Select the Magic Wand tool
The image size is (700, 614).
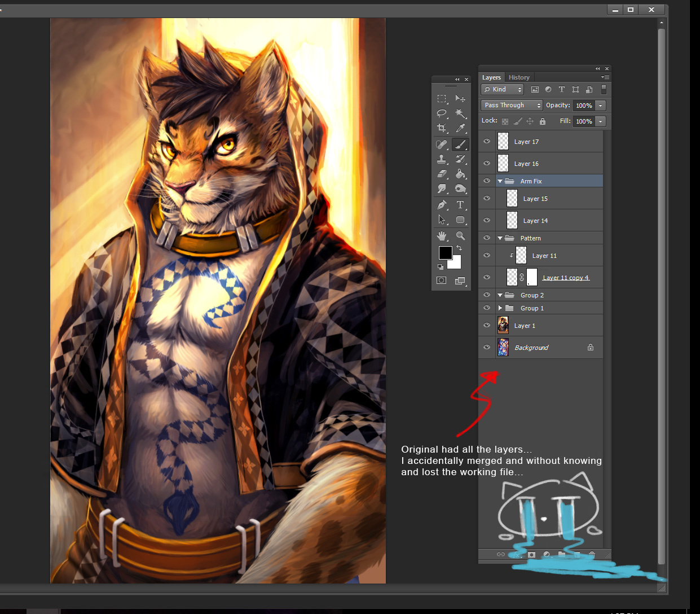(460, 113)
